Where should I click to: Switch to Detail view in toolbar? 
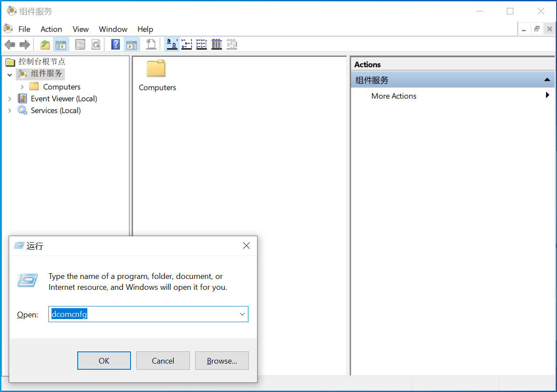(x=217, y=44)
